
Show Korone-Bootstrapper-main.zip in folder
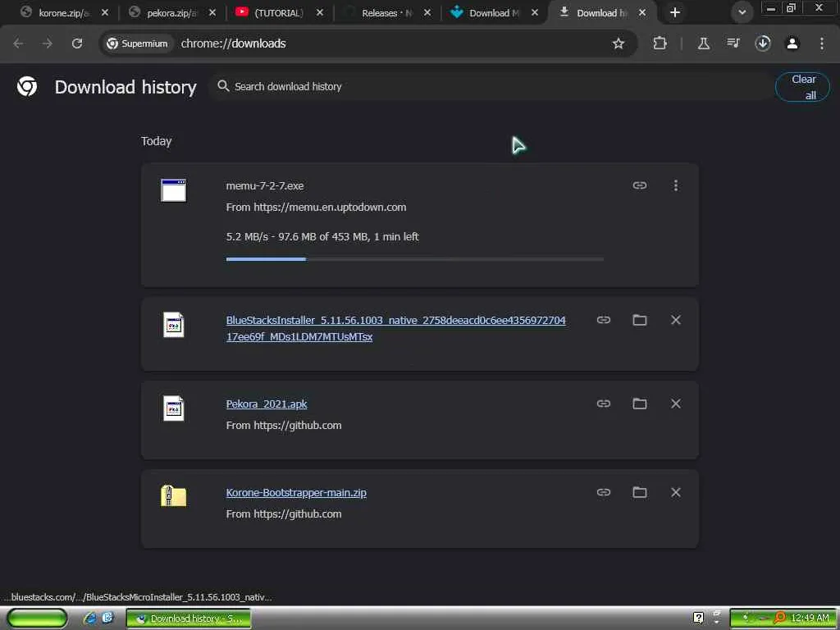(640, 492)
